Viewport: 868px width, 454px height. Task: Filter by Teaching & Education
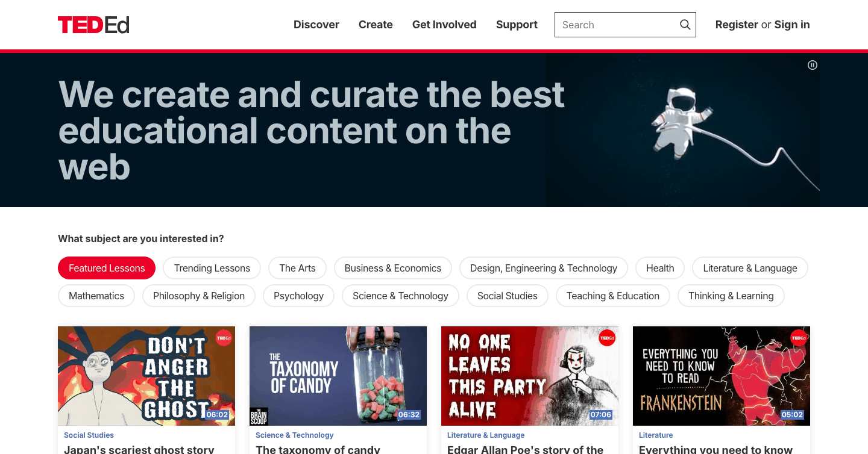click(613, 296)
